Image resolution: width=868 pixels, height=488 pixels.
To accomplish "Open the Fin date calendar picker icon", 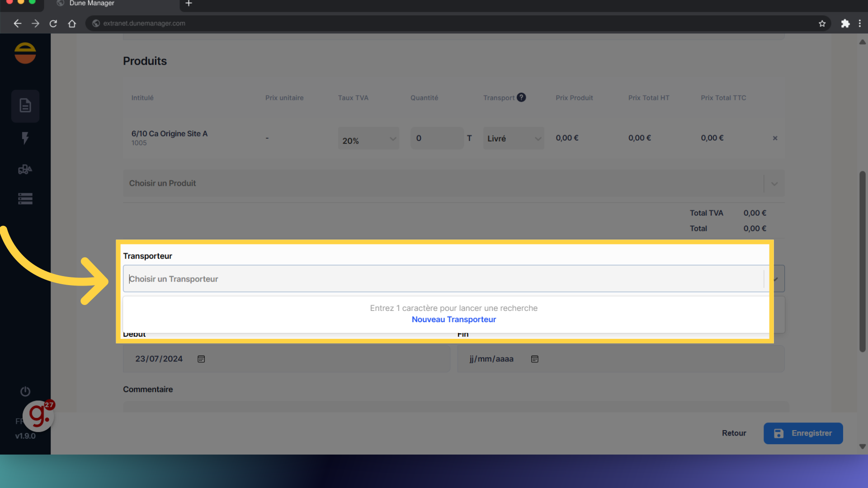I will coord(534,359).
